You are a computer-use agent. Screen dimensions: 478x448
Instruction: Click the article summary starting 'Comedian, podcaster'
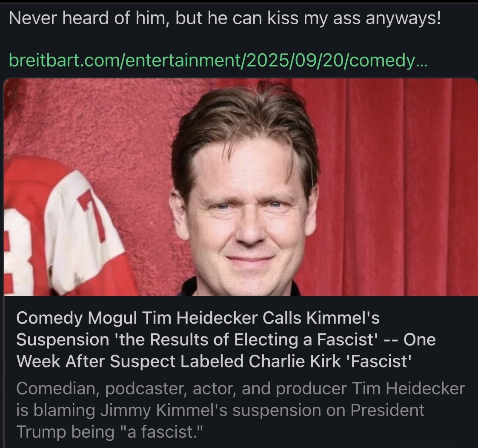(x=240, y=410)
